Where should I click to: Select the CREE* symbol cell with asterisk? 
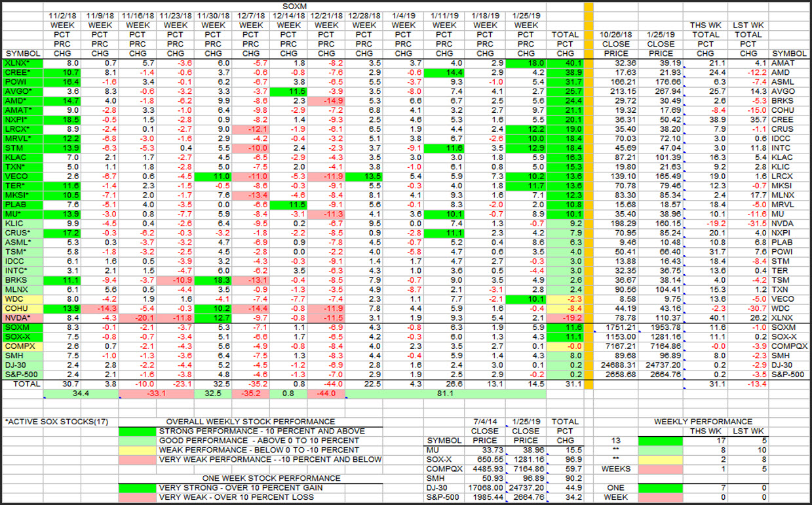click(x=22, y=72)
